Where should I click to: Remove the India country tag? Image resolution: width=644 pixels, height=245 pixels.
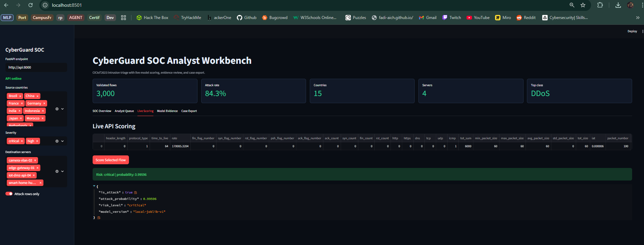(19, 111)
